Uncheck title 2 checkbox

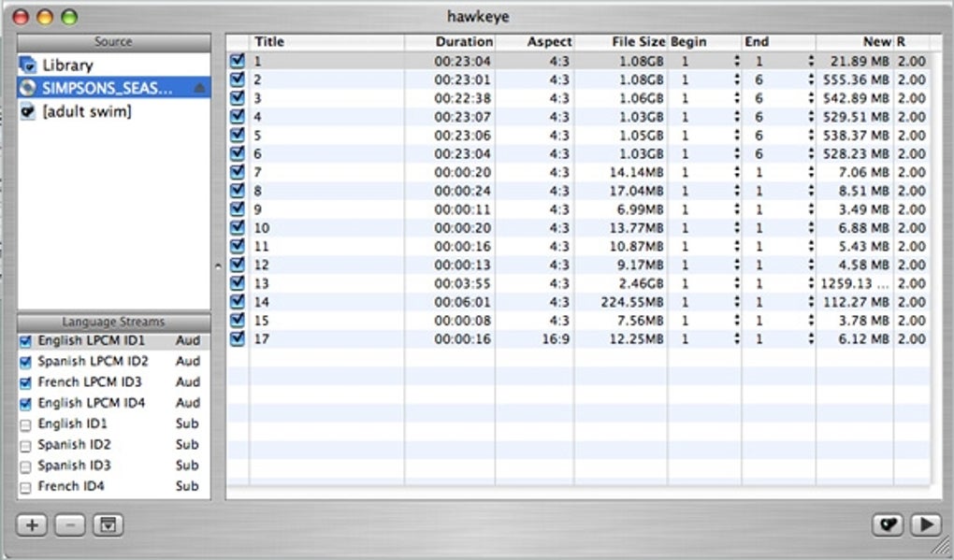coord(238,79)
